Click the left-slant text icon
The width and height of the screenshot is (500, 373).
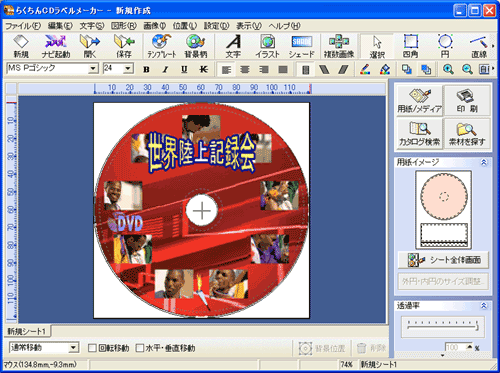[324, 69]
